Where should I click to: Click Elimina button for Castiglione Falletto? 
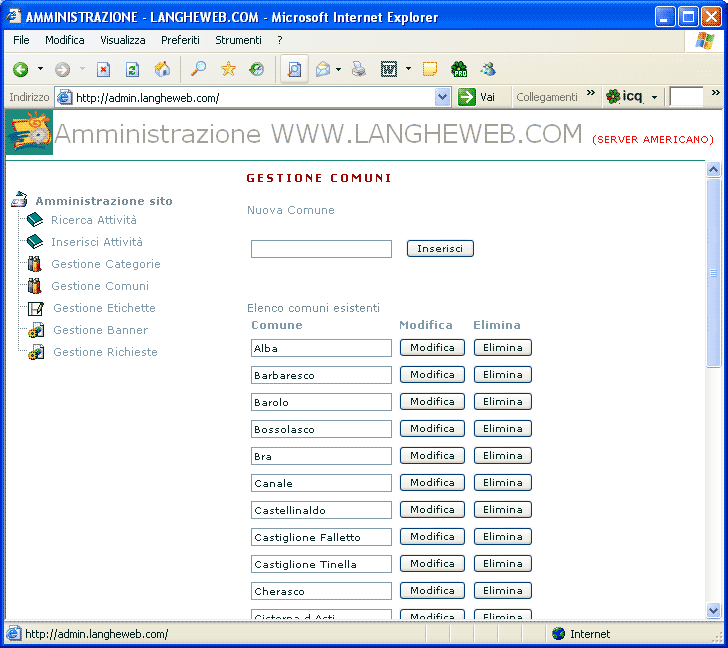[502, 536]
